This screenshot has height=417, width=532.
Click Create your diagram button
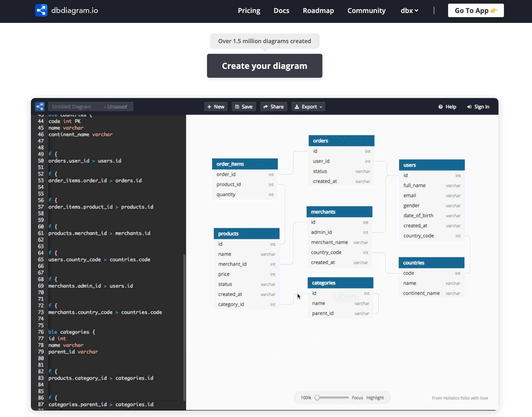264,66
